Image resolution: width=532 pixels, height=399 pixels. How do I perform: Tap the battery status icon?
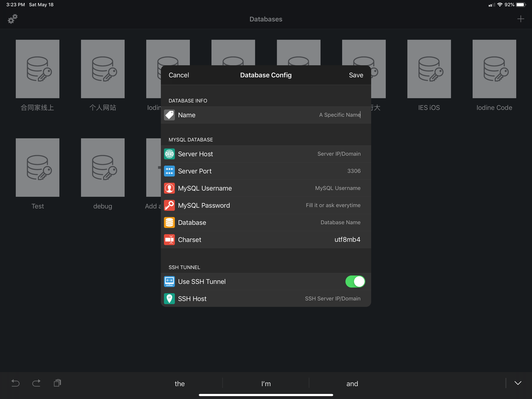coord(521,4)
